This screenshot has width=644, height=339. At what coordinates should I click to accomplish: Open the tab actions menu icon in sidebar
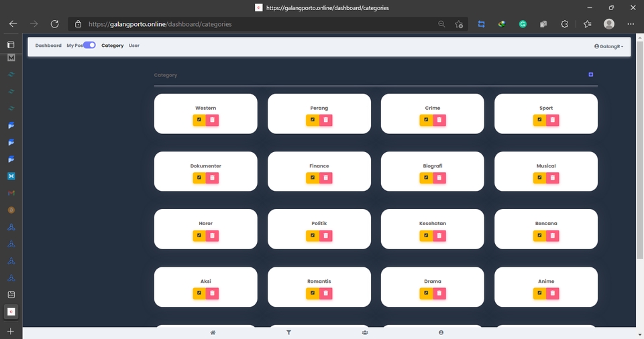pos(11,45)
